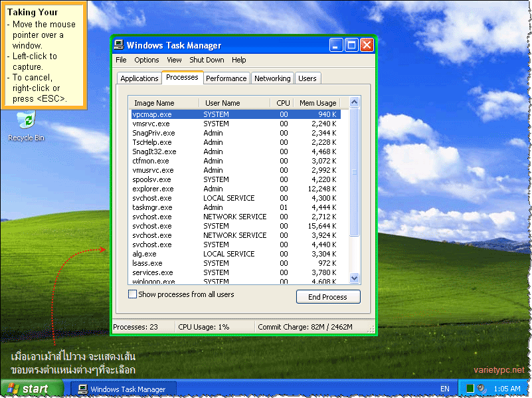Click the green CPU meter tray icon
The image size is (532, 398).
point(470,389)
